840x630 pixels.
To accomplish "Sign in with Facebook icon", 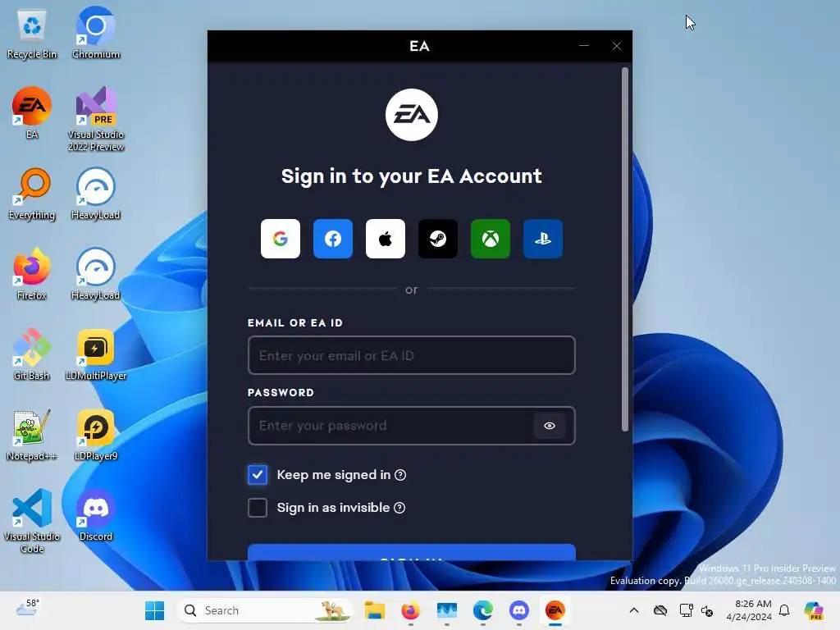I will pos(333,239).
